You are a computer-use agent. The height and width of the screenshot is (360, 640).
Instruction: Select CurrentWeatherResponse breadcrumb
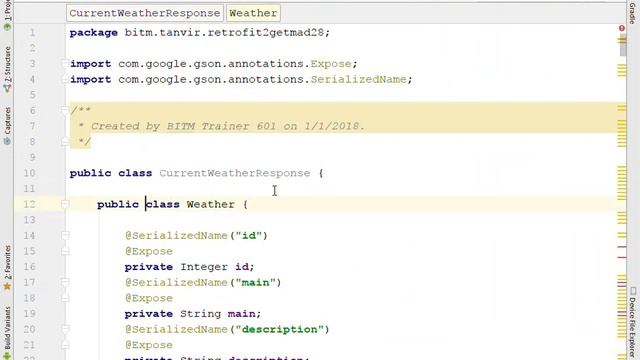[145, 13]
